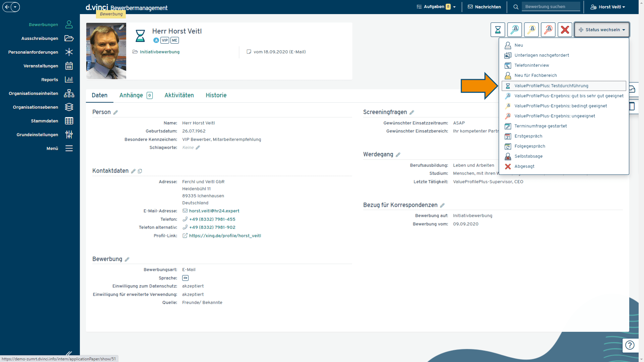Click the Bewerbung suchen search field
The image size is (644, 362).
(x=550, y=7)
